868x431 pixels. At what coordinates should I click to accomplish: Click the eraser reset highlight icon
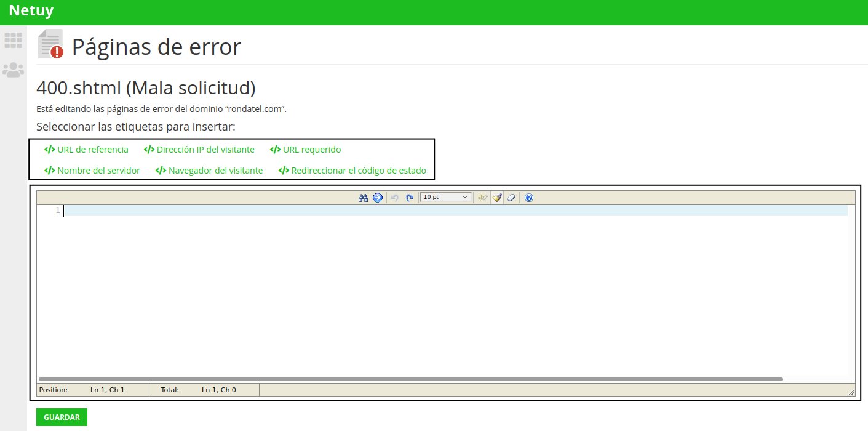511,198
